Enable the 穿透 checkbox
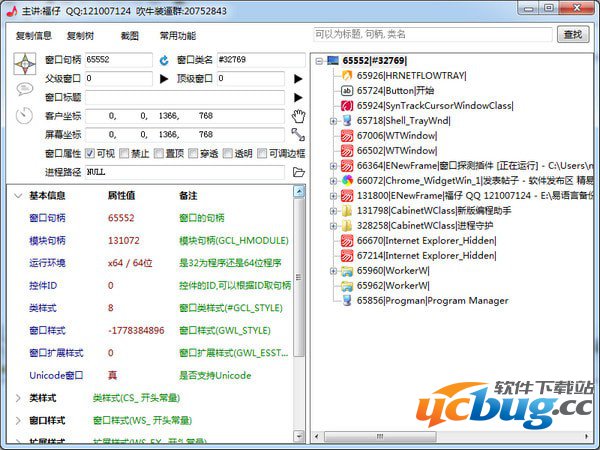 pyautogui.click(x=193, y=153)
